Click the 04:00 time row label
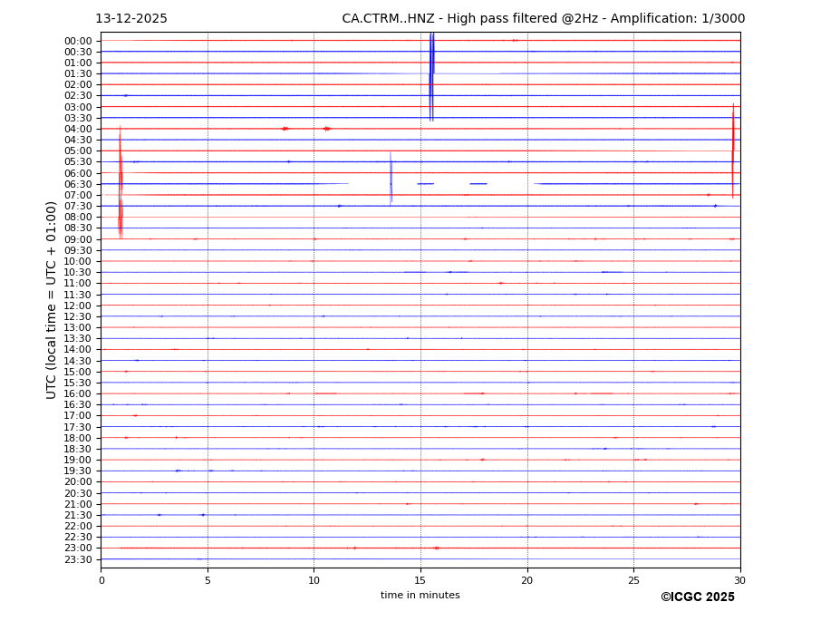Viewport: 840px width, 631px height. (x=78, y=129)
